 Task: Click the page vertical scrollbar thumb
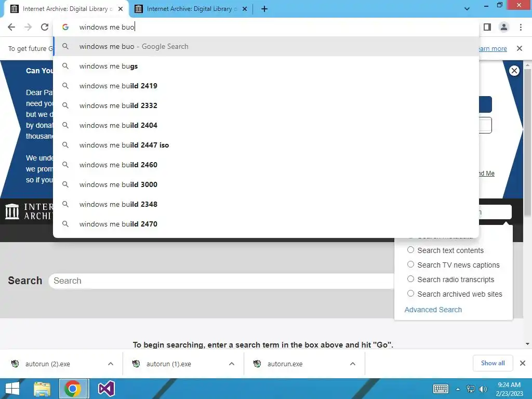527,141
